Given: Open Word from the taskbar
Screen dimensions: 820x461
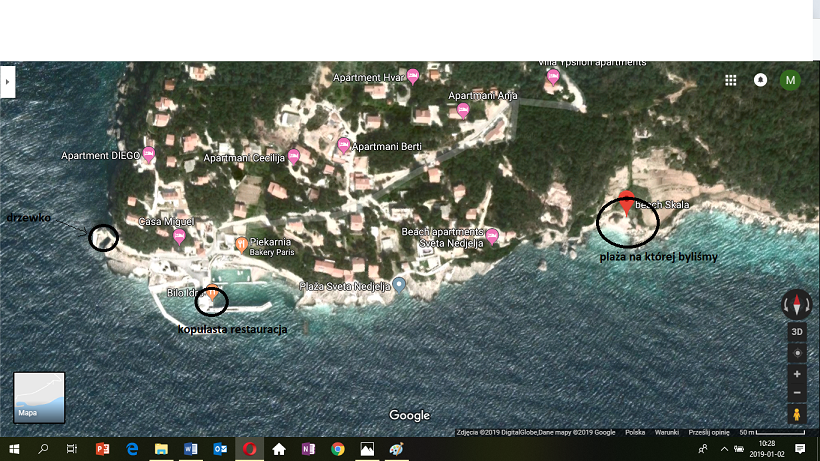Looking at the screenshot, I should pos(190,449).
